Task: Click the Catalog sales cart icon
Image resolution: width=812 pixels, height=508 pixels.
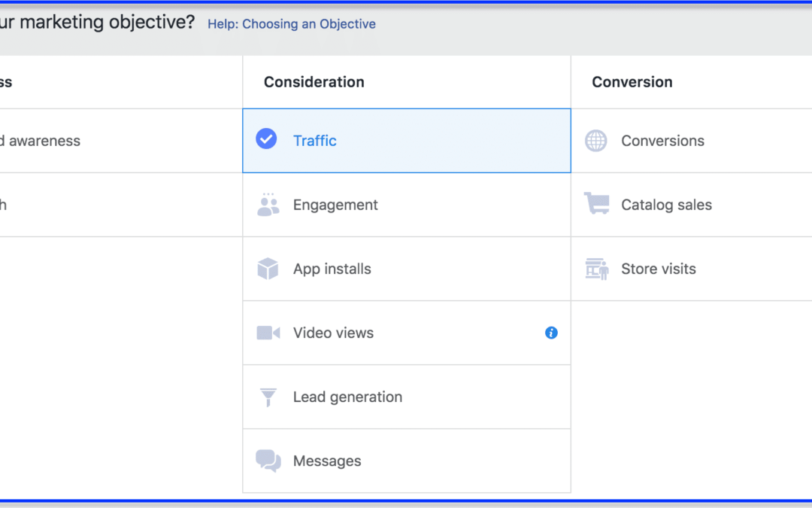Action: [x=596, y=203]
